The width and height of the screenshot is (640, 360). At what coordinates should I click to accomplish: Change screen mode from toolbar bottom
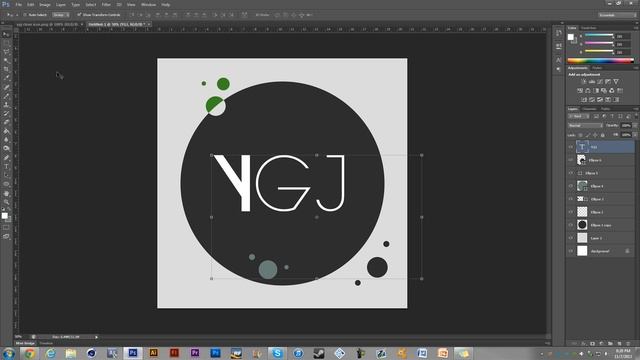tap(6, 236)
